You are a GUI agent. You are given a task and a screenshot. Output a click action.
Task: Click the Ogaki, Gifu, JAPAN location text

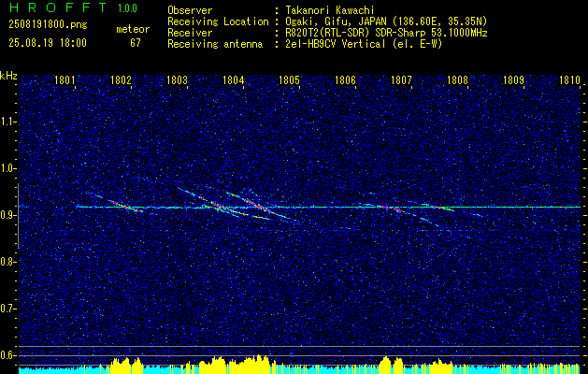coord(386,22)
